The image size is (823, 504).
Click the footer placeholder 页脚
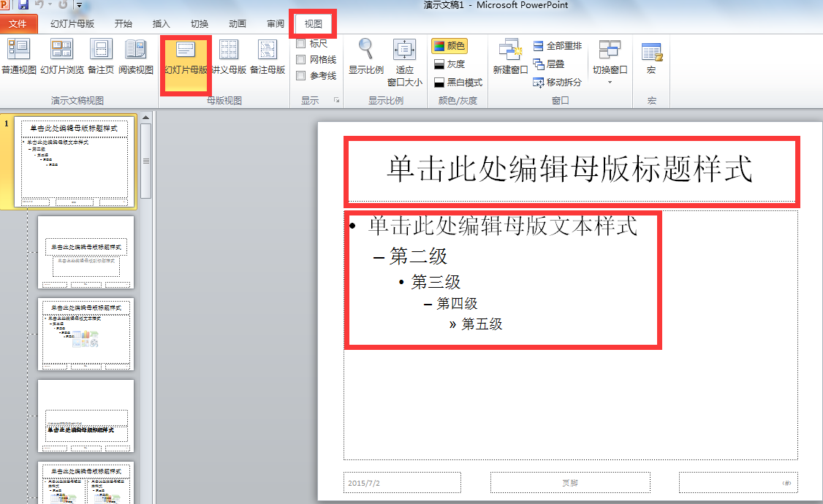click(x=570, y=483)
